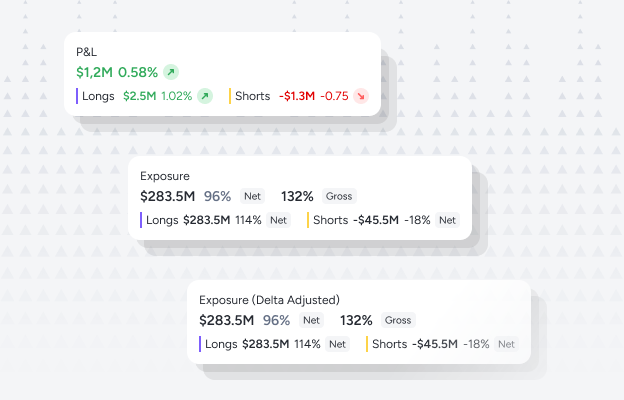624x400 pixels.
Task: Click the $283.5M total in the Exposure card
Action: [168, 196]
